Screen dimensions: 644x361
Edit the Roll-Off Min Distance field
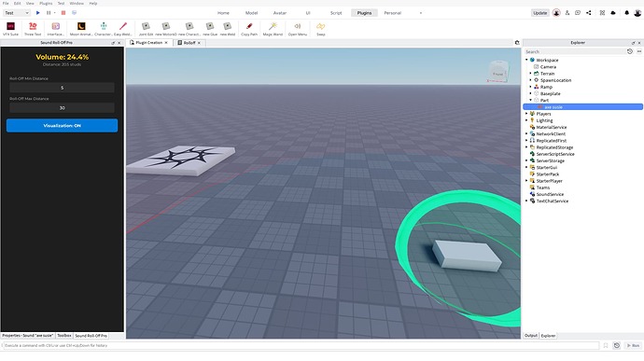coord(62,88)
